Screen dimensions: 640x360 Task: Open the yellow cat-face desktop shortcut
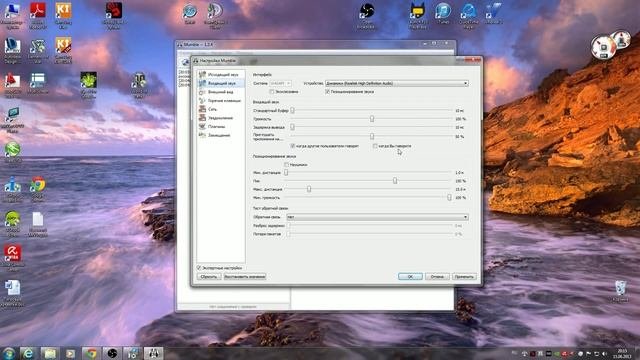tap(418, 16)
